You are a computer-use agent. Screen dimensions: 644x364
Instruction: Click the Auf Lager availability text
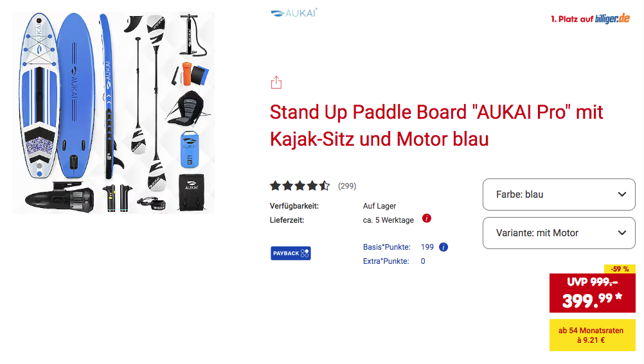[379, 206]
